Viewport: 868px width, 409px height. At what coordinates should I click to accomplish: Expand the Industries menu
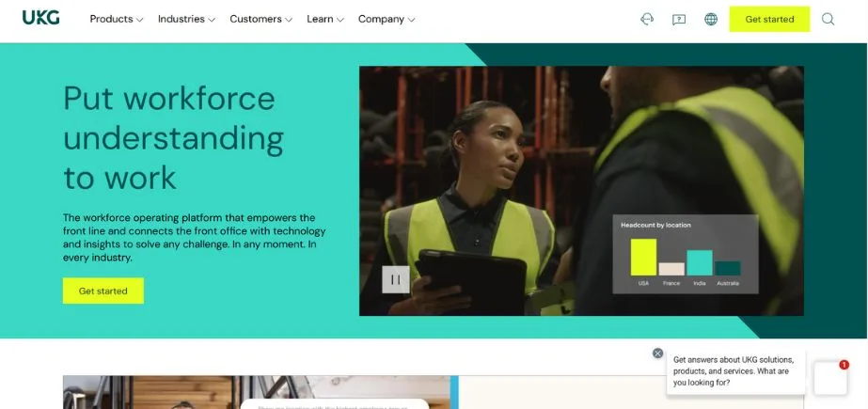coord(186,19)
